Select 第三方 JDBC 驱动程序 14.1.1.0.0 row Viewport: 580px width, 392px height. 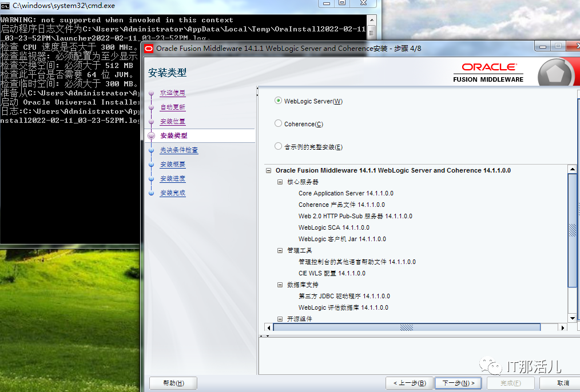point(344,297)
